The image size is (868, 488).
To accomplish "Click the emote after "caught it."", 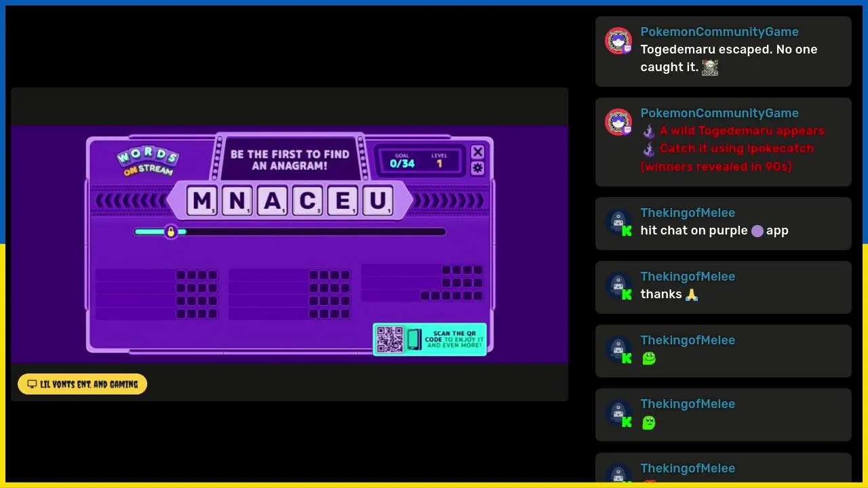I will point(710,67).
